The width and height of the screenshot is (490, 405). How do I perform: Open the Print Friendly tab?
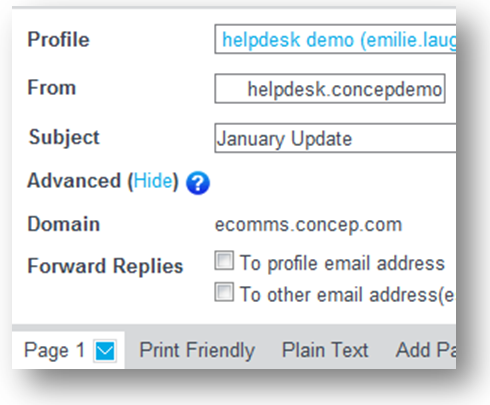point(197,350)
